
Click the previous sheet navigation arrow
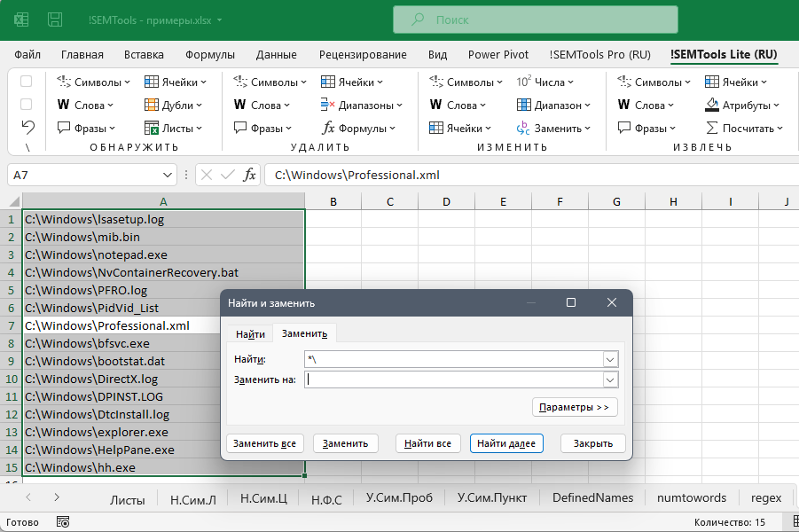[28, 497]
